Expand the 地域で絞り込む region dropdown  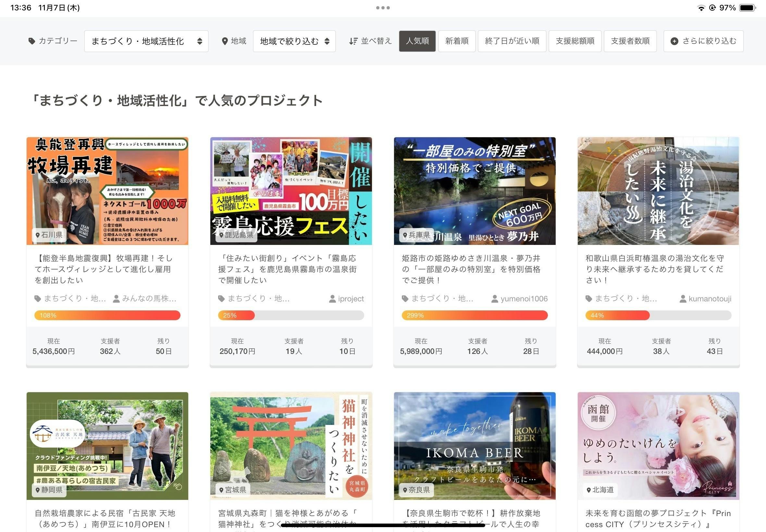click(x=294, y=41)
